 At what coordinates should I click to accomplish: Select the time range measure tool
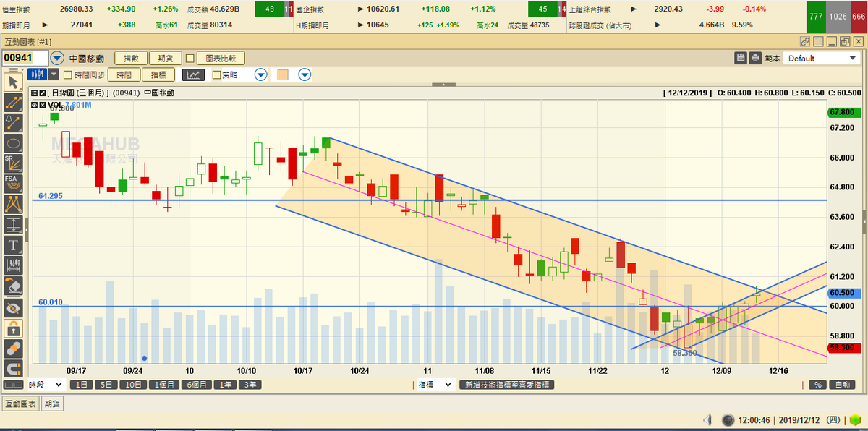pyautogui.click(x=12, y=266)
